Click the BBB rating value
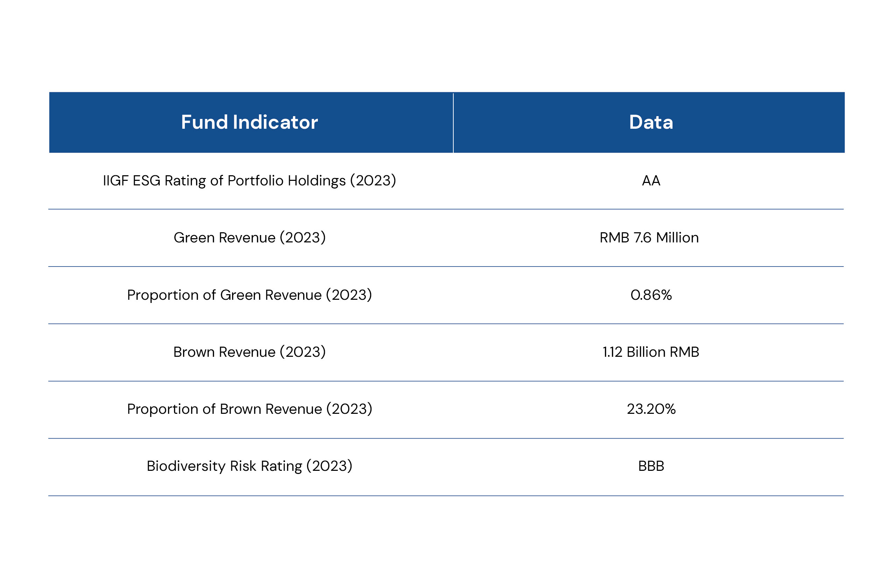 (x=651, y=466)
